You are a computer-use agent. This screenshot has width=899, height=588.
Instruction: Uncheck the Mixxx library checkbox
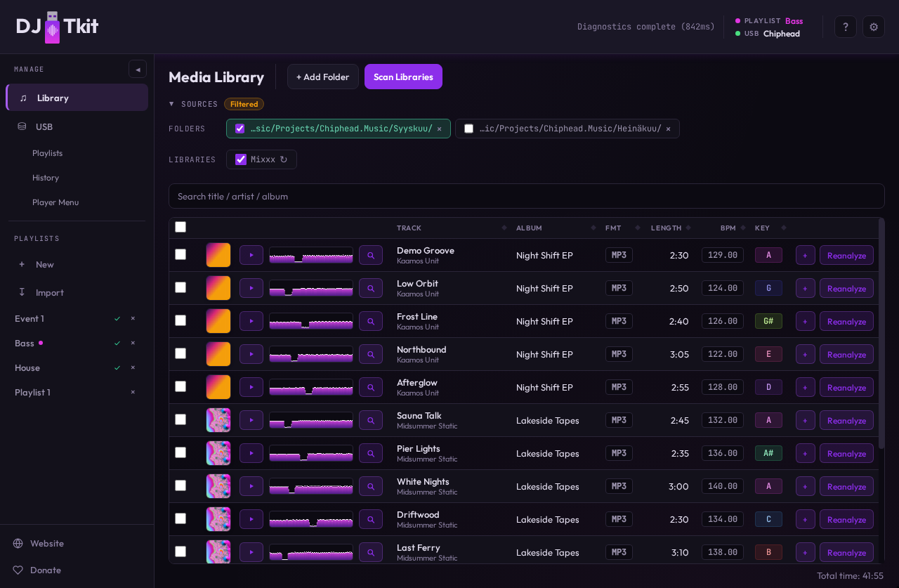(x=241, y=159)
